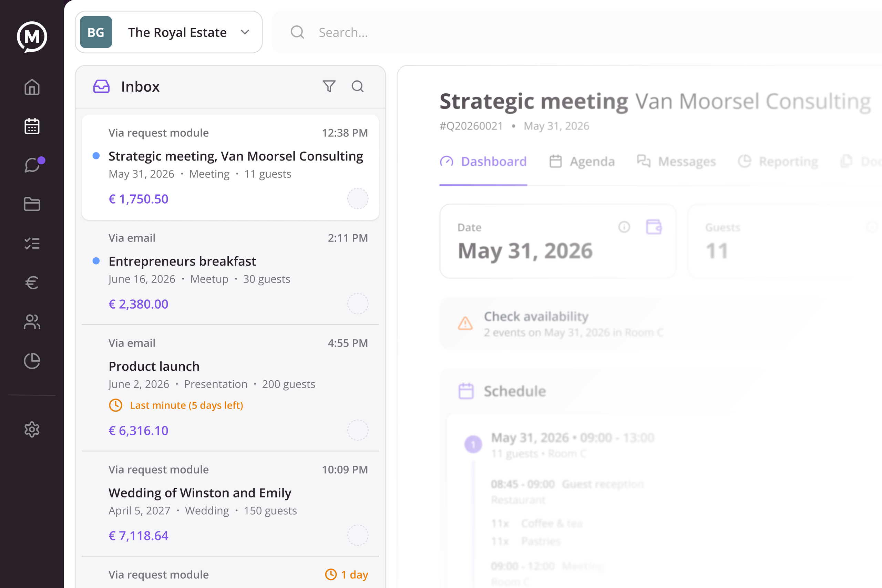Viewport: 882px width, 588px height.
Task: Toggle selection circle for Entrepreneurs breakfast
Action: (357, 303)
